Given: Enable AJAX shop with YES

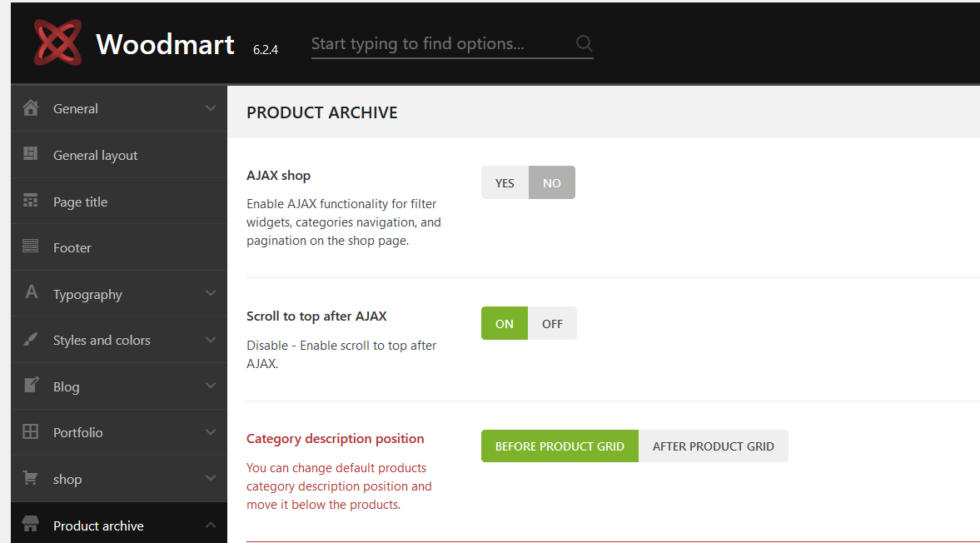Looking at the screenshot, I should click(505, 183).
